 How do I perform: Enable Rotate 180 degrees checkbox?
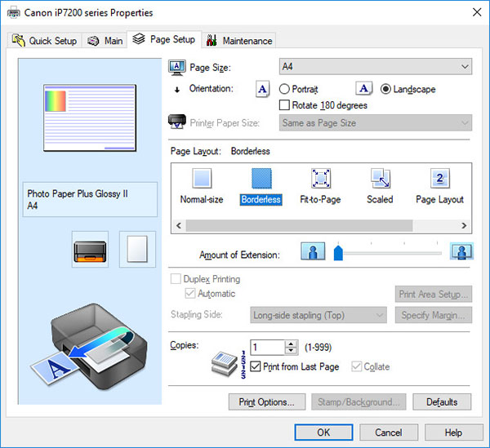point(284,105)
